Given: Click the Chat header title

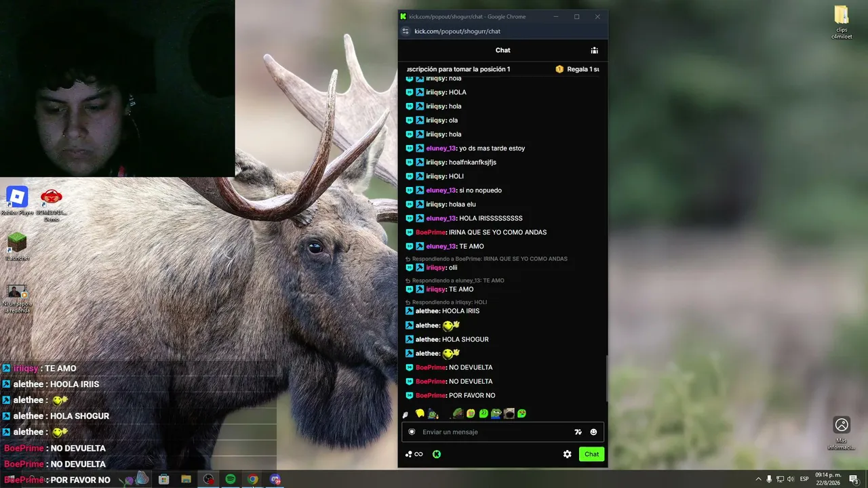Looking at the screenshot, I should [503, 50].
